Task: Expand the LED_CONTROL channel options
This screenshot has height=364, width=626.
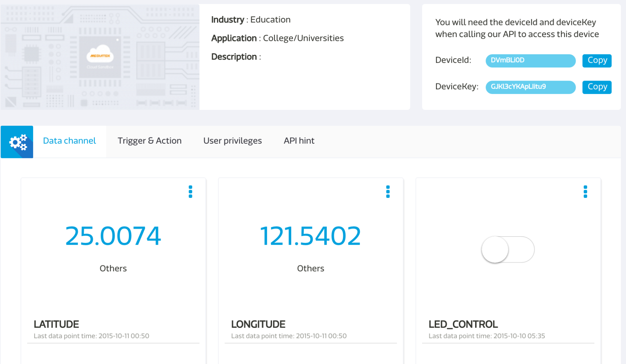Action: pyautogui.click(x=586, y=192)
